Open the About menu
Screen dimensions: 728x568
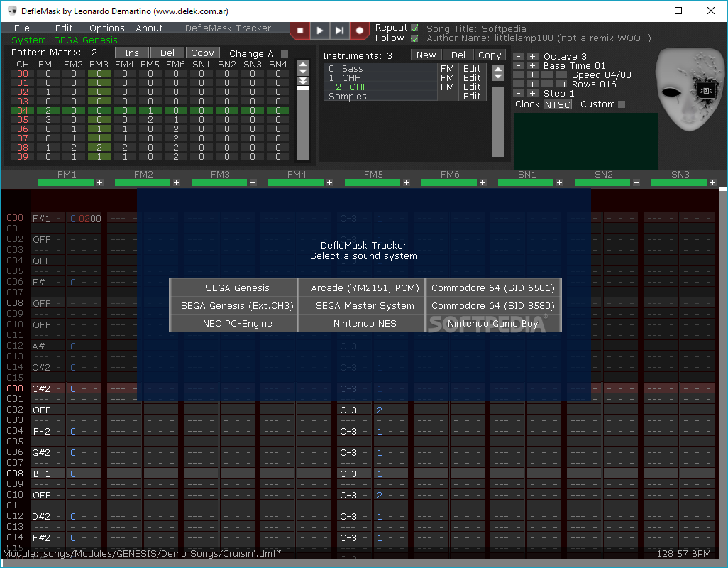[x=149, y=28]
